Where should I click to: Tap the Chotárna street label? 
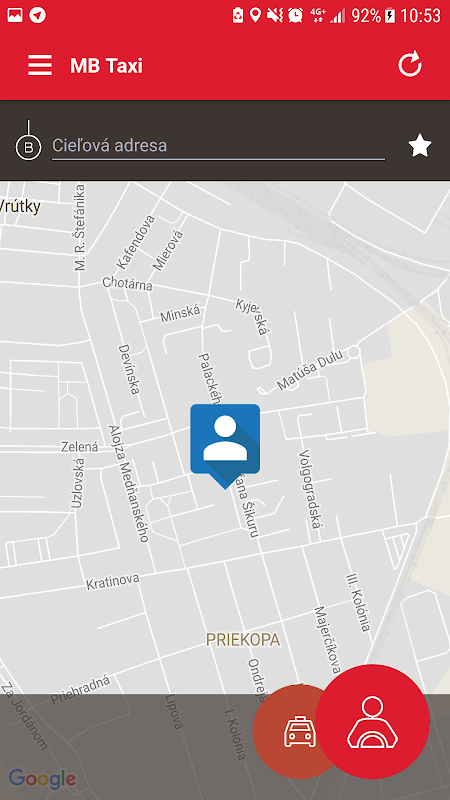tap(127, 283)
